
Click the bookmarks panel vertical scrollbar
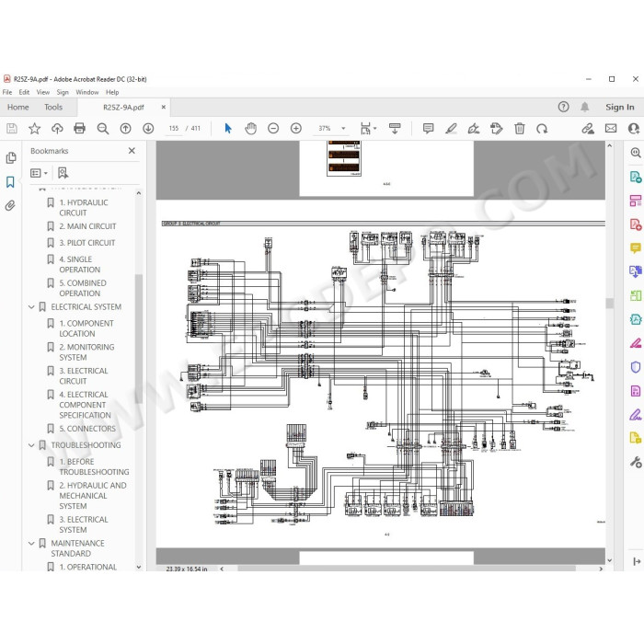tap(139, 337)
